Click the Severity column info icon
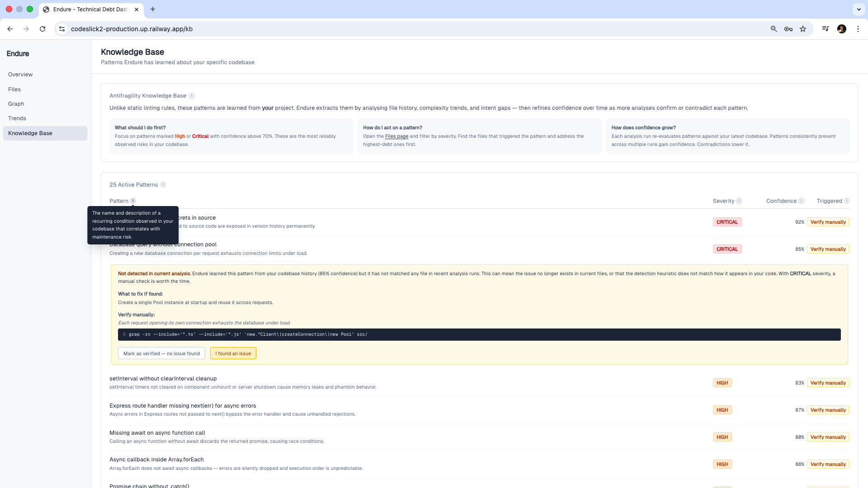Screen dimensions: 868x488 click(x=739, y=201)
